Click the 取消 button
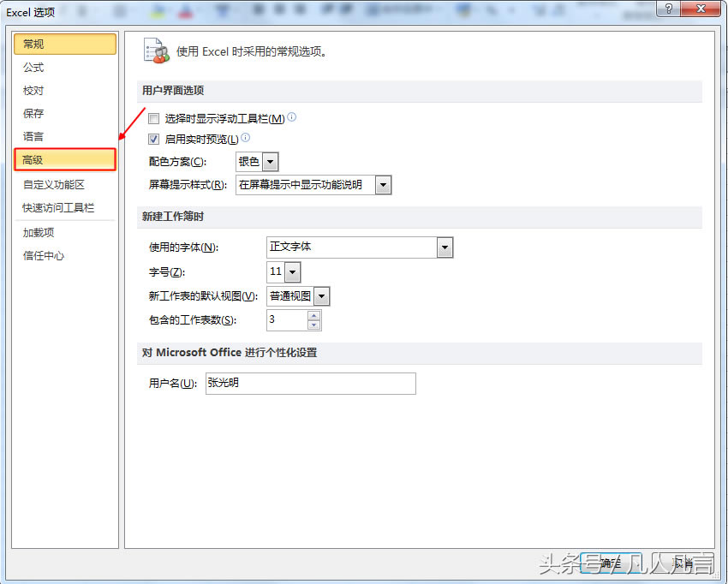The height and width of the screenshot is (584, 728). (x=683, y=563)
